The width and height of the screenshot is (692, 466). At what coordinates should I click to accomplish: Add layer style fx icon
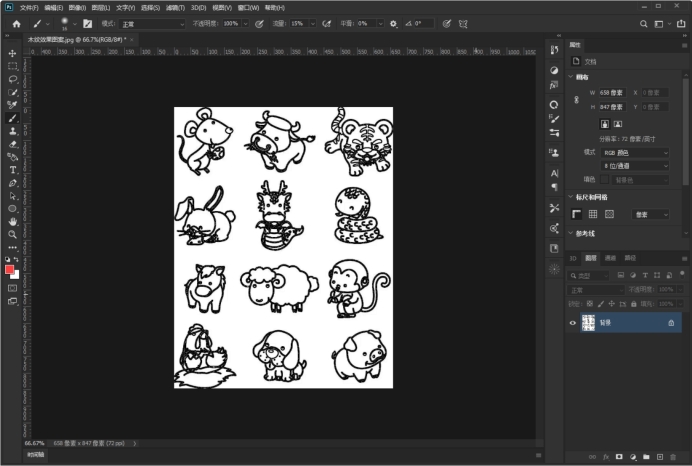click(x=606, y=457)
